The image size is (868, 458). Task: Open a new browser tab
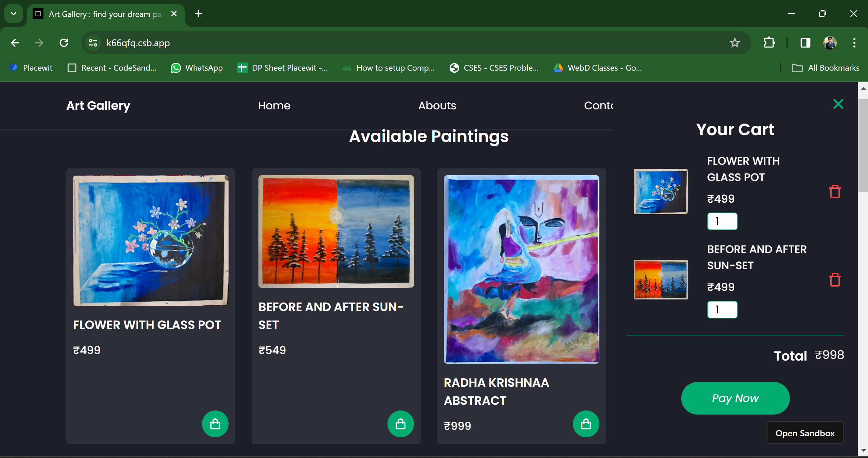[x=198, y=14]
